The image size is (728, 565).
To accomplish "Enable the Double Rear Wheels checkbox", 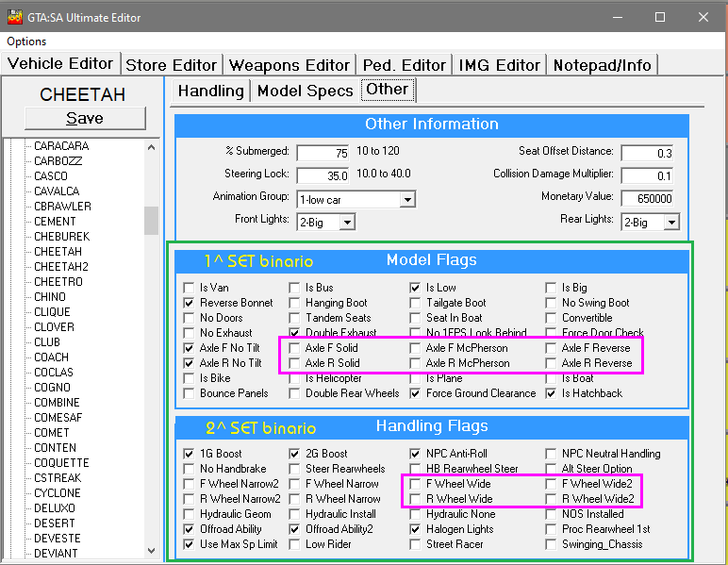I will pyautogui.click(x=294, y=393).
